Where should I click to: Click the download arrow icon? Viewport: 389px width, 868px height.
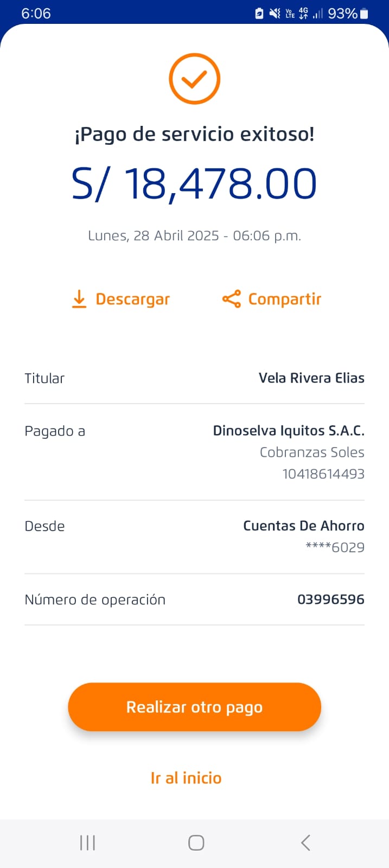[79, 299]
